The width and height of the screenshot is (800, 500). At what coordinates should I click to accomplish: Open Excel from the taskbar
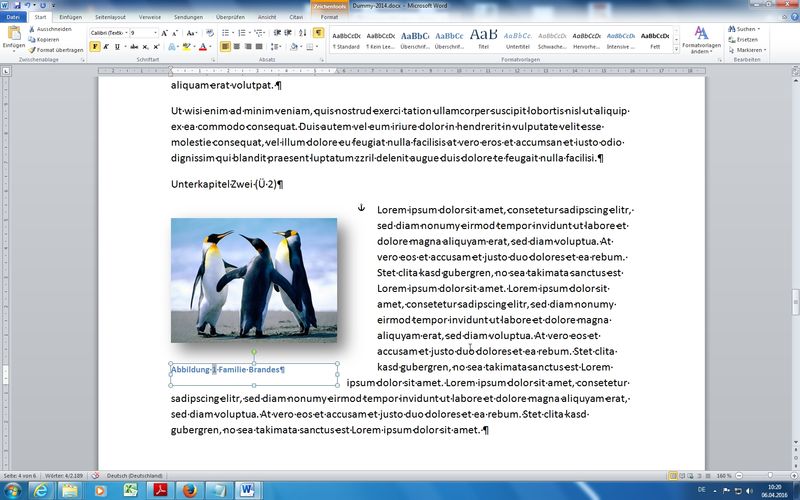(x=130, y=491)
